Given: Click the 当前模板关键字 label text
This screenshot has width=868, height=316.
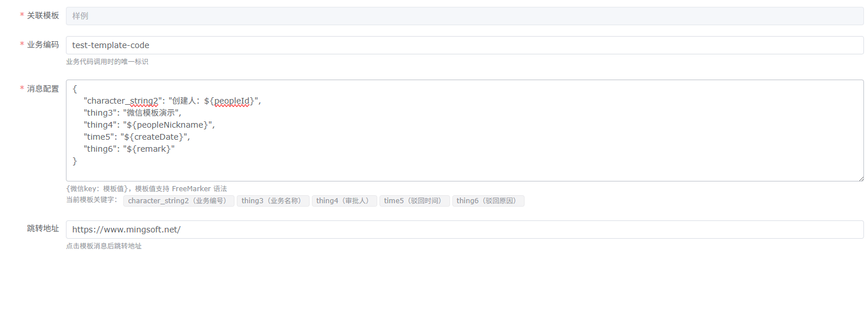Looking at the screenshot, I should point(92,200).
